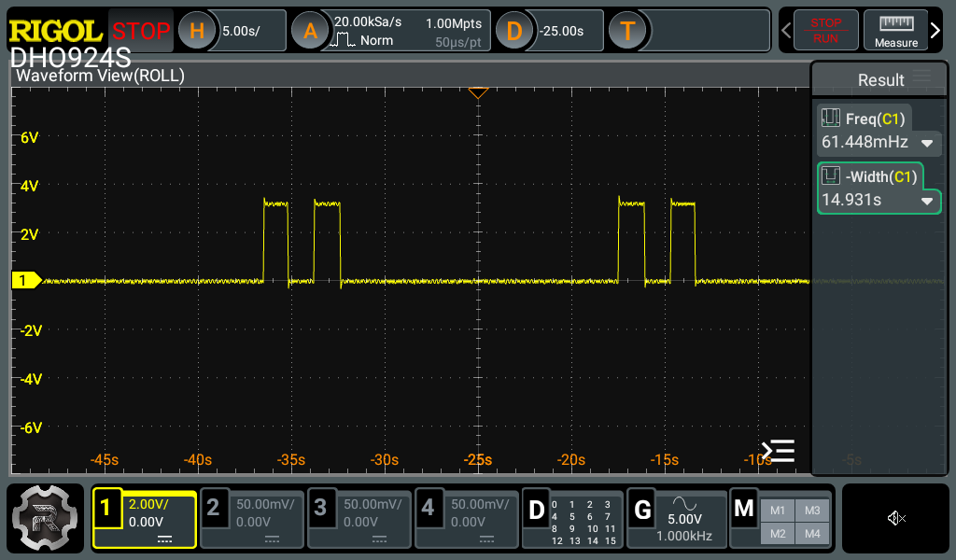Screen dimensions: 956x560
Task: Expand the Freq(C1) measurement dropdown arrow
Action: click(927, 144)
